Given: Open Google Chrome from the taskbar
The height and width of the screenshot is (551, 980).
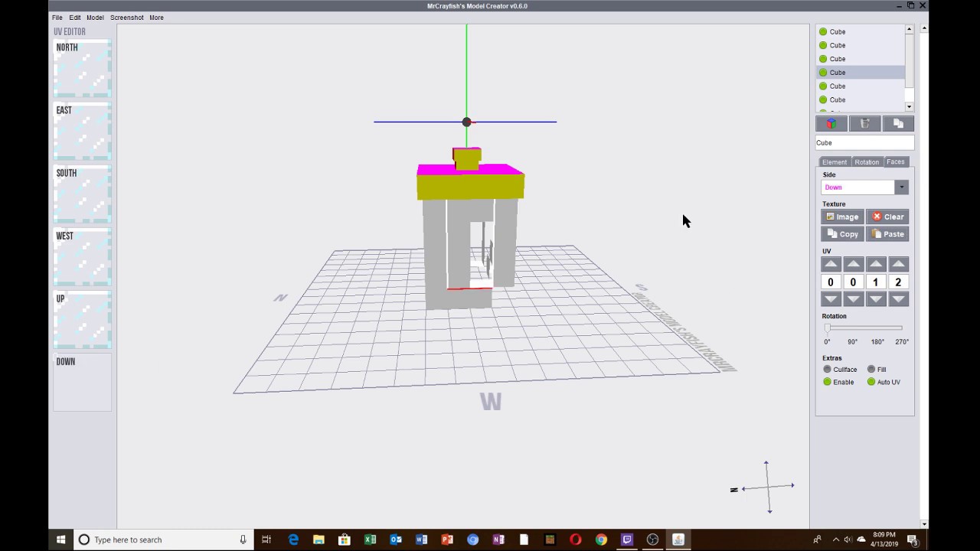Looking at the screenshot, I should (601, 540).
